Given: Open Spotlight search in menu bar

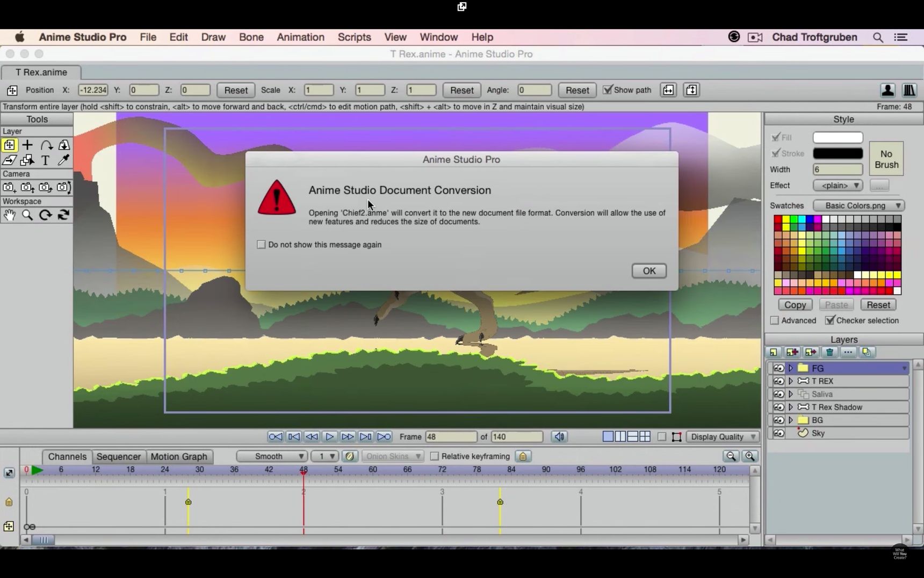Looking at the screenshot, I should (878, 37).
